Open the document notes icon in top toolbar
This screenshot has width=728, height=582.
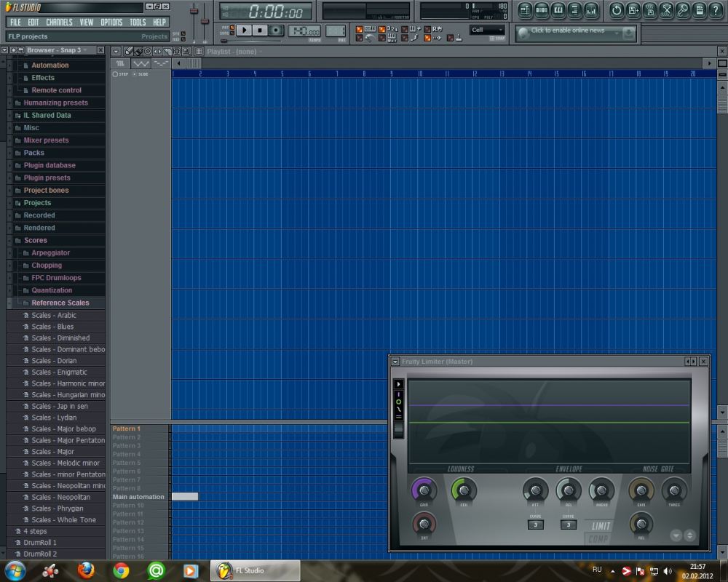point(699,10)
